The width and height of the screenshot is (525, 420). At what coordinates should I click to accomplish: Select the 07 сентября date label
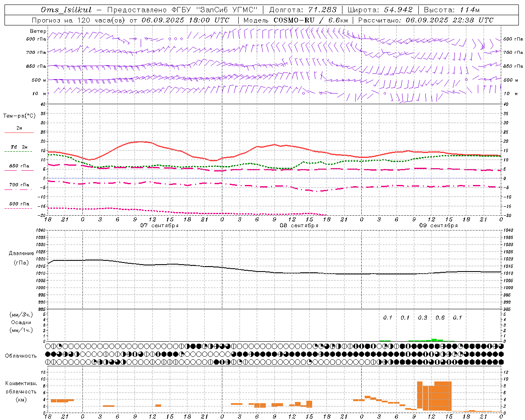click(159, 226)
